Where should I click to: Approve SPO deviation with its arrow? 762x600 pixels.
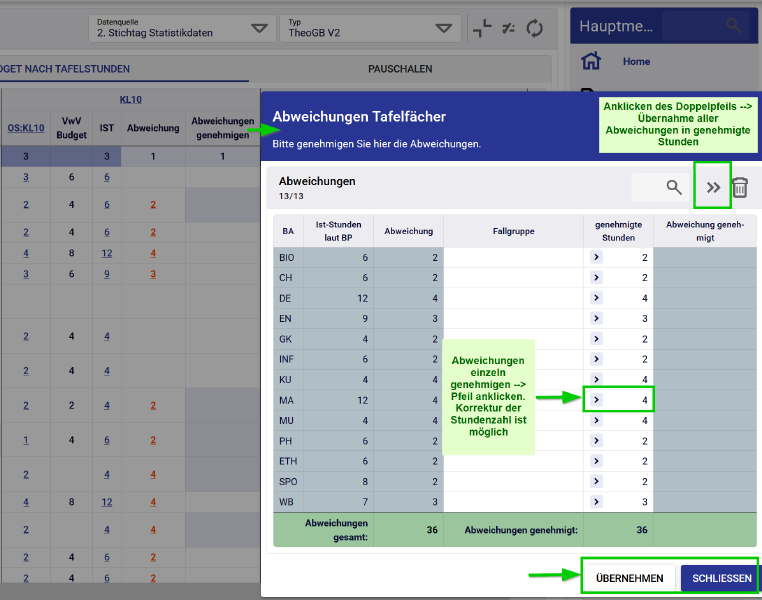coord(596,481)
